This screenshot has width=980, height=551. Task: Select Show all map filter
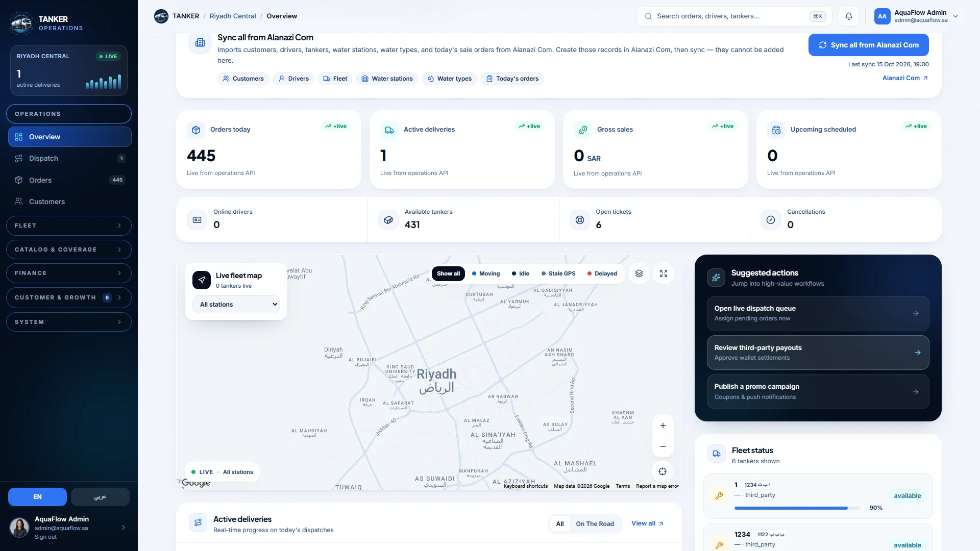(448, 273)
